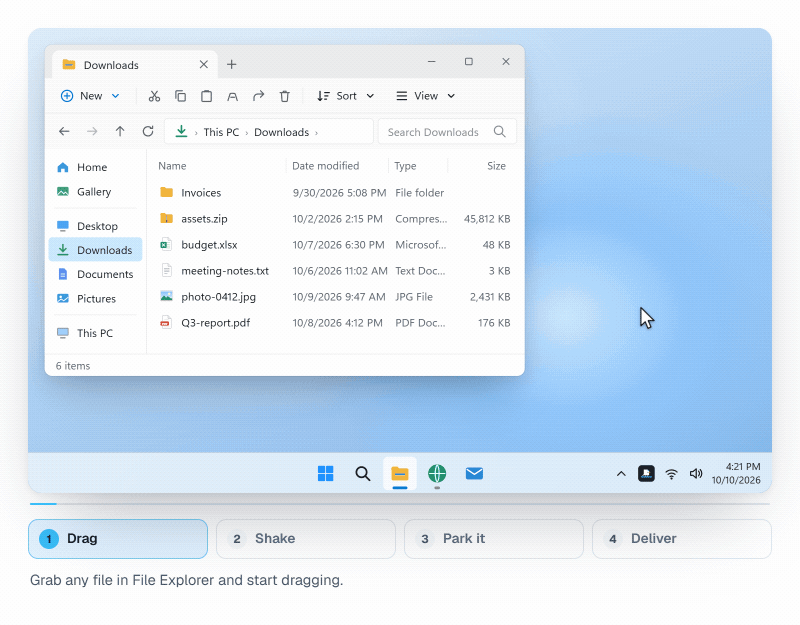
Task: Click the 45,812 KB size value
Action: (x=487, y=219)
